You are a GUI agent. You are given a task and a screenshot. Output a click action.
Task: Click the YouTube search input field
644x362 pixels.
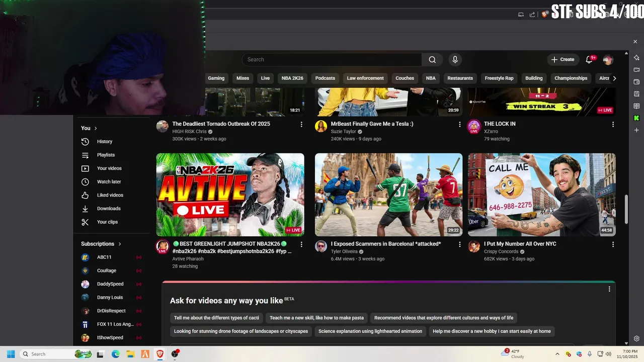click(x=332, y=59)
